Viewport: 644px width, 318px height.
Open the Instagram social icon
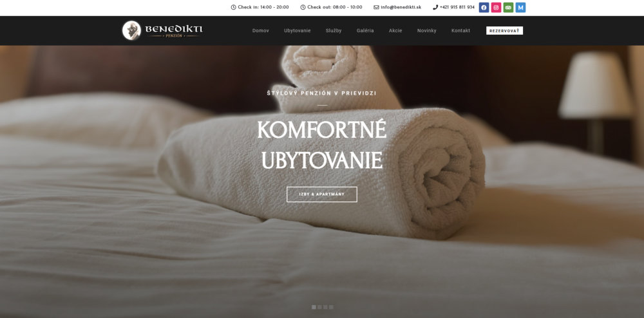(x=496, y=7)
